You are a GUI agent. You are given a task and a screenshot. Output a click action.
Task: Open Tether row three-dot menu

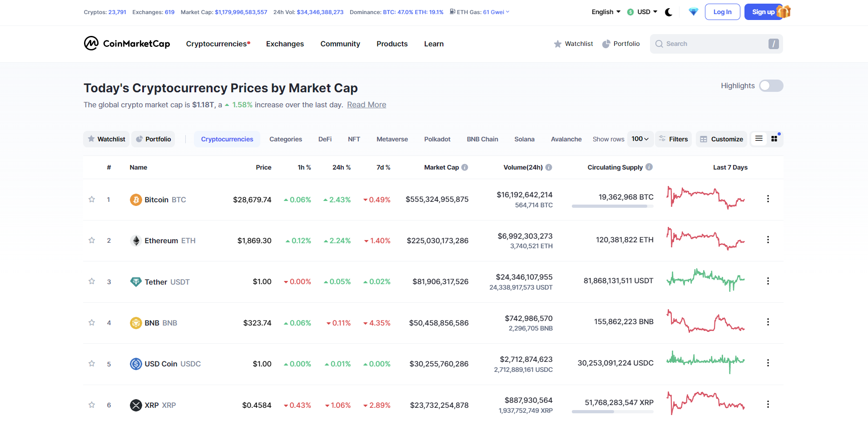tap(768, 281)
